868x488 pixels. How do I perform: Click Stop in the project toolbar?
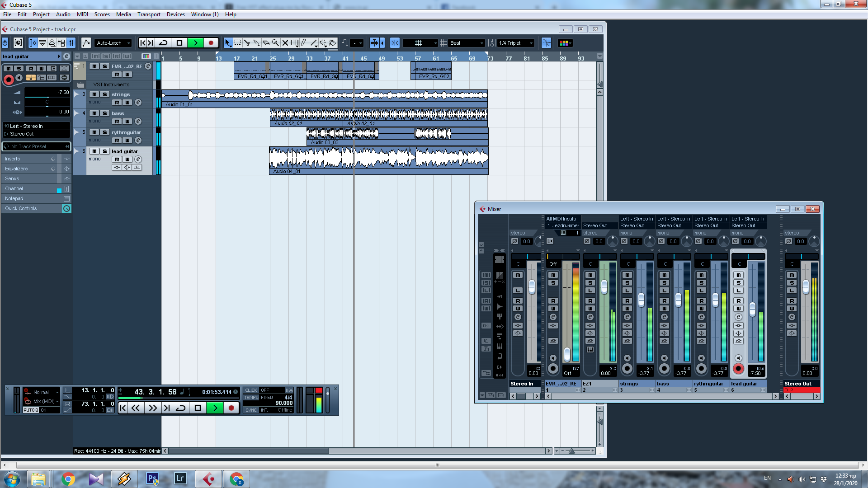click(179, 43)
